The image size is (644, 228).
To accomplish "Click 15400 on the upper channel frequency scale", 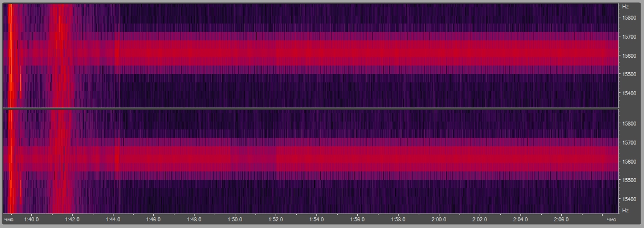I will pyautogui.click(x=629, y=93).
